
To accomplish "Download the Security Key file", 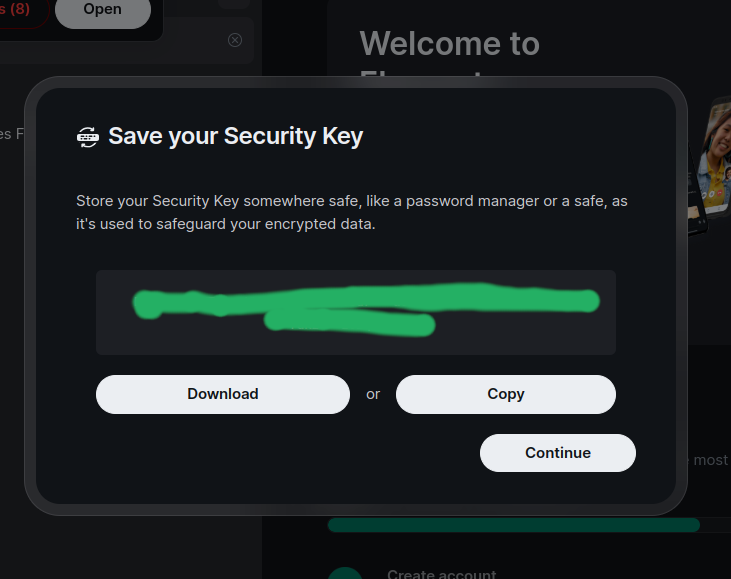I will point(223,394).
